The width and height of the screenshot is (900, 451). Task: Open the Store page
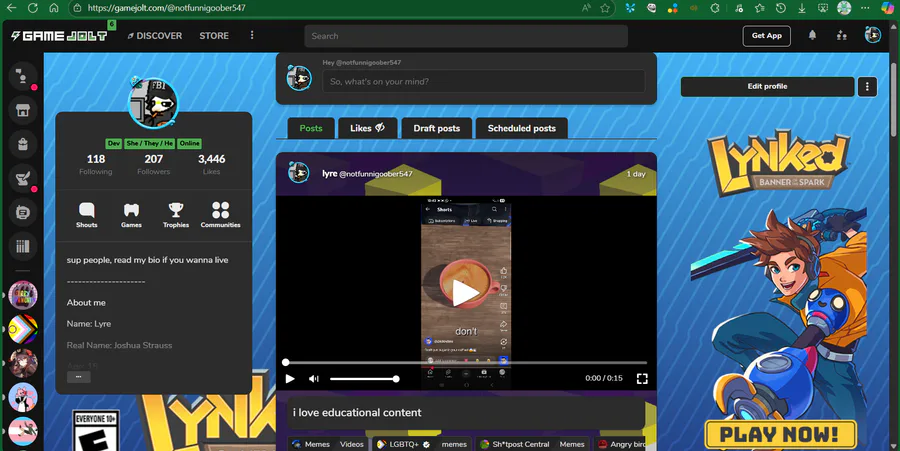tap(214, 36)
